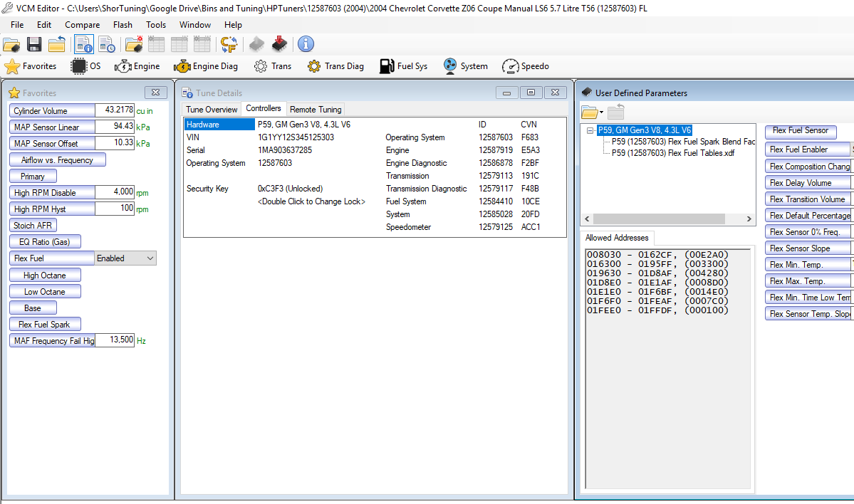
Task: Switch to the Remote Tuning tab
Action: pyautogui.click(x=316, y=110)
